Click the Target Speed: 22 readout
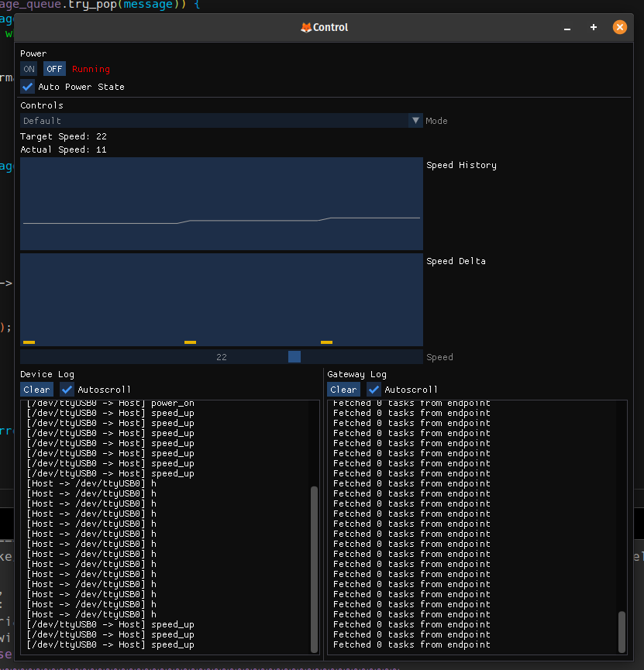The image size is (644, 670). click(x=64, y=136)
